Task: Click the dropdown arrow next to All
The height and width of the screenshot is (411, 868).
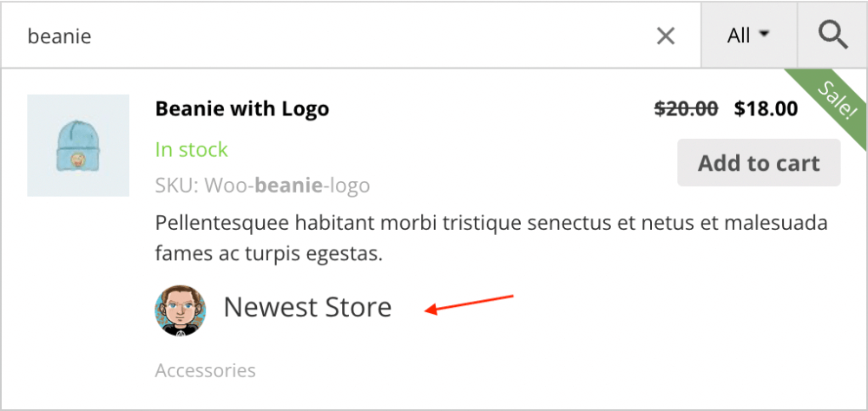Action: (x=765, y=35)
